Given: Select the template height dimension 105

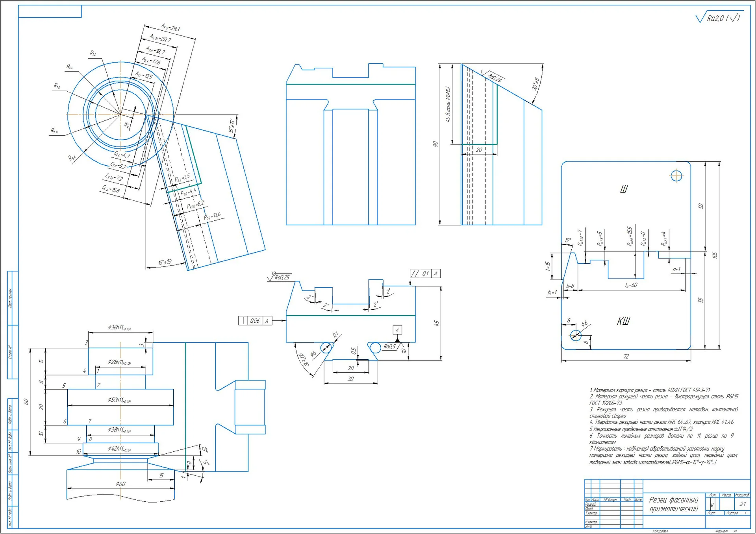Looking at the screenshot, I should (715, 255).
